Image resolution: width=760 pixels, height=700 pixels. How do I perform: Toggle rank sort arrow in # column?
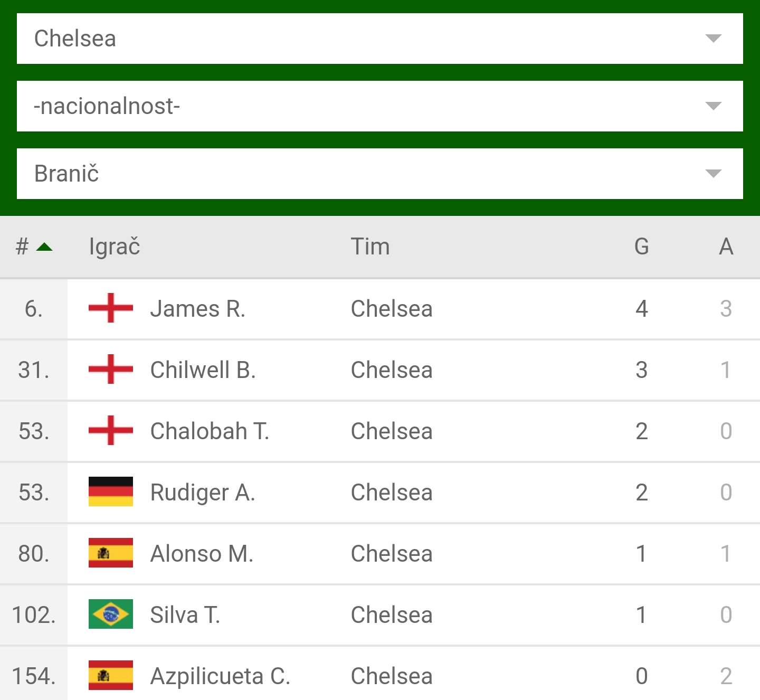(44, 247)
